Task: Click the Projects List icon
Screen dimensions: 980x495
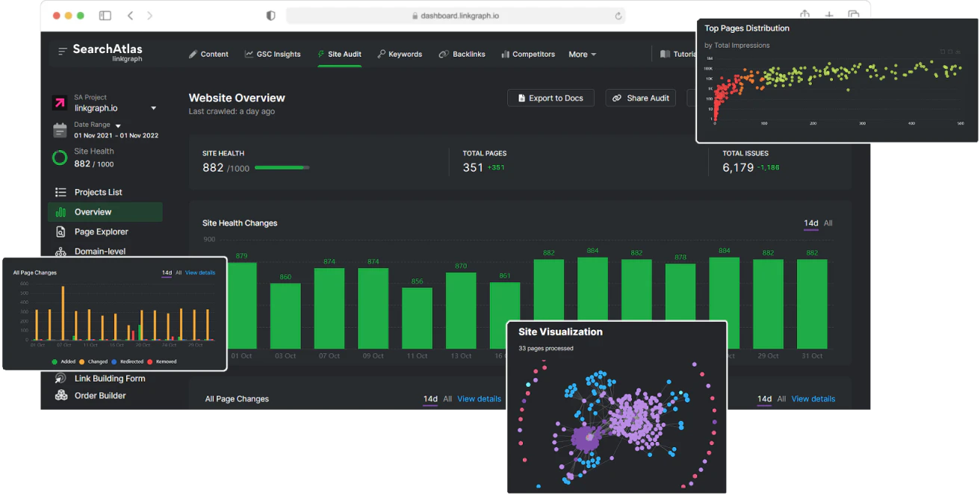Action: pyautogui.click(x=60, y=192)
